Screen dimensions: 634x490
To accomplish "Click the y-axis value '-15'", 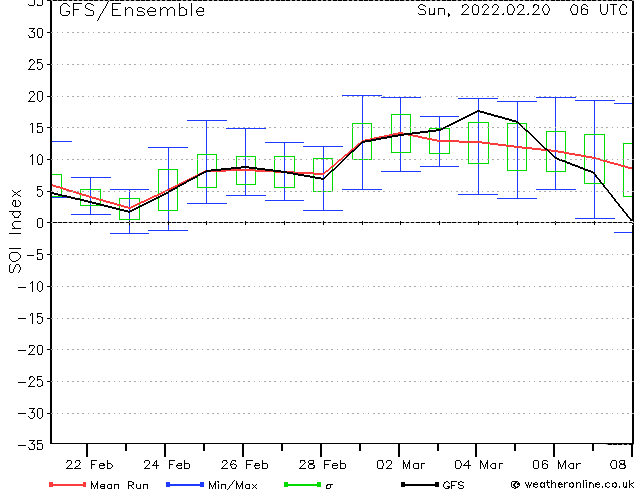I will (x=31, y=319).
